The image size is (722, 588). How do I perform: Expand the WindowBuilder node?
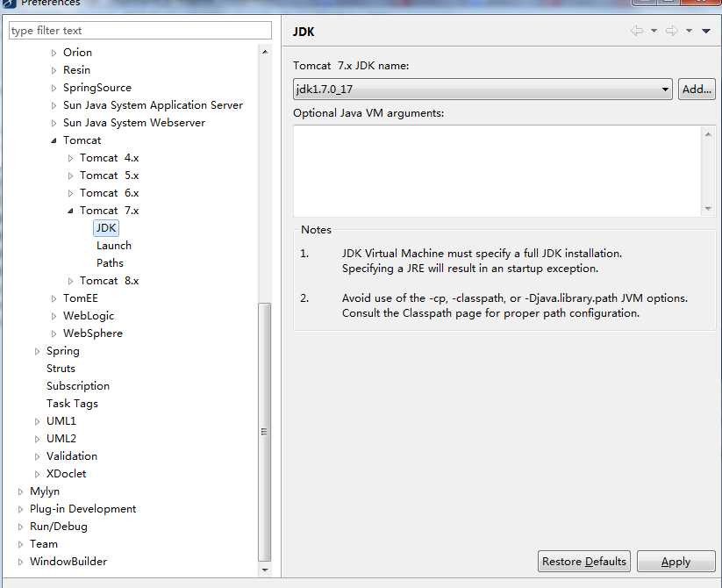click(21, 562)
